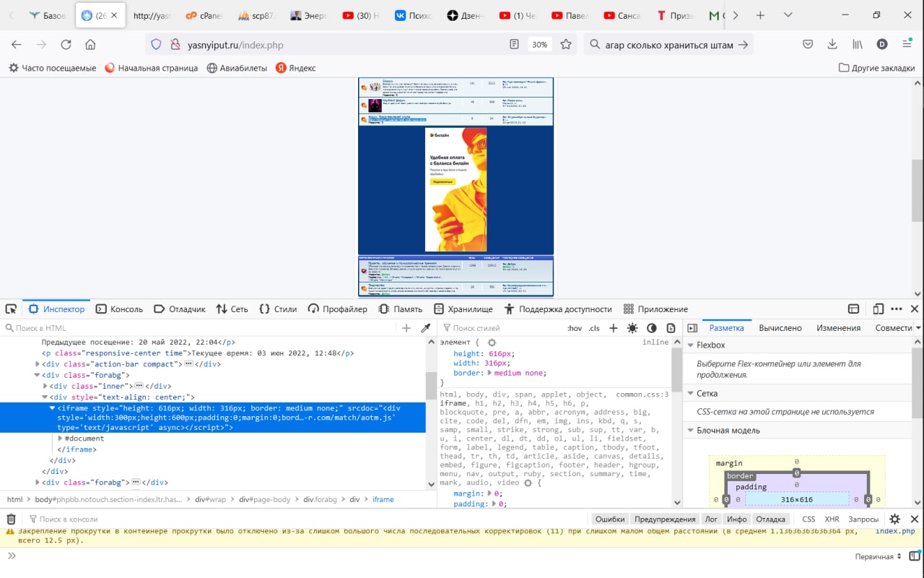Toggle .cls class editor panel
Viewport: 924px width, 578px height.
[594, 328]
